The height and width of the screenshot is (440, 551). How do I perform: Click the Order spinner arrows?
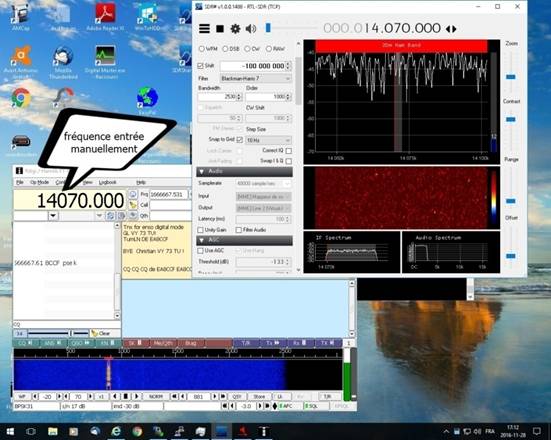click(x=289, y=97)
